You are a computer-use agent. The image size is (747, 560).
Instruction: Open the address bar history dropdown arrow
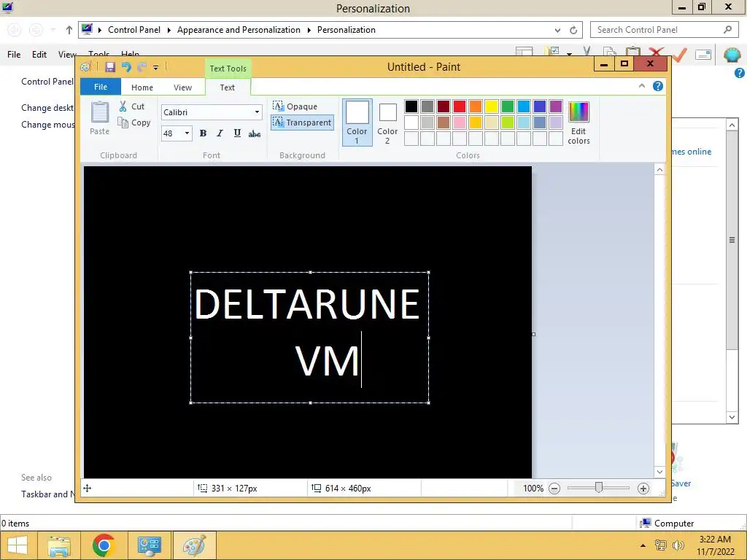(x=557, y=30)
